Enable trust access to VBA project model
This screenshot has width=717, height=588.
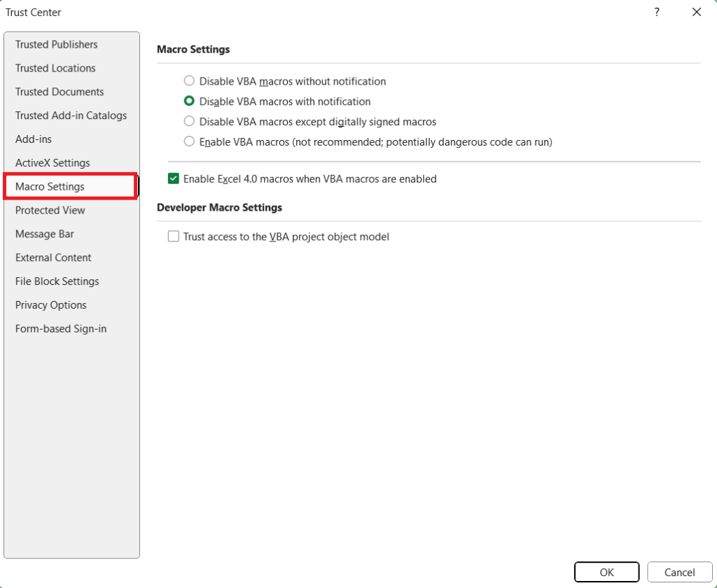click(173, 236)
